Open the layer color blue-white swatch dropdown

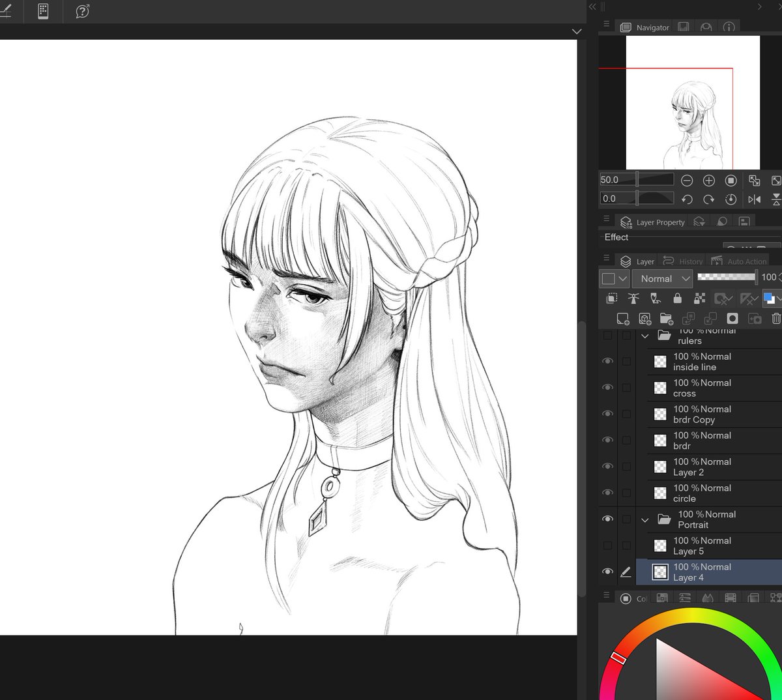click(773, 299)
